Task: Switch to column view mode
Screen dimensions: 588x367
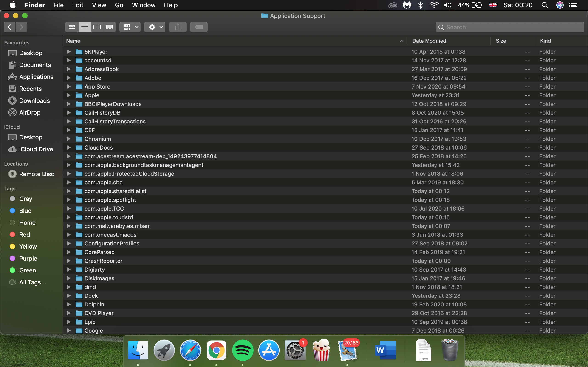Action: tap(97, 27)
